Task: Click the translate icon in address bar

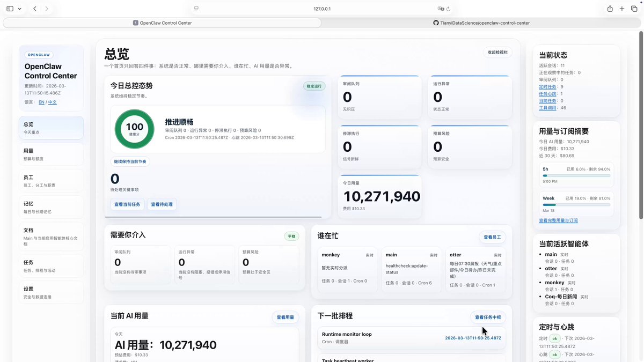Action: tap(440, 9)
